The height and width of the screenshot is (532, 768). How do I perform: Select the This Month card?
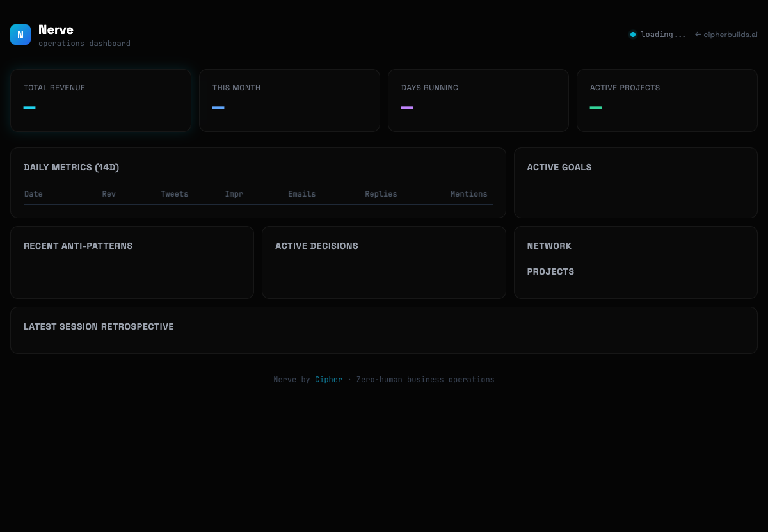click(289, 101)
